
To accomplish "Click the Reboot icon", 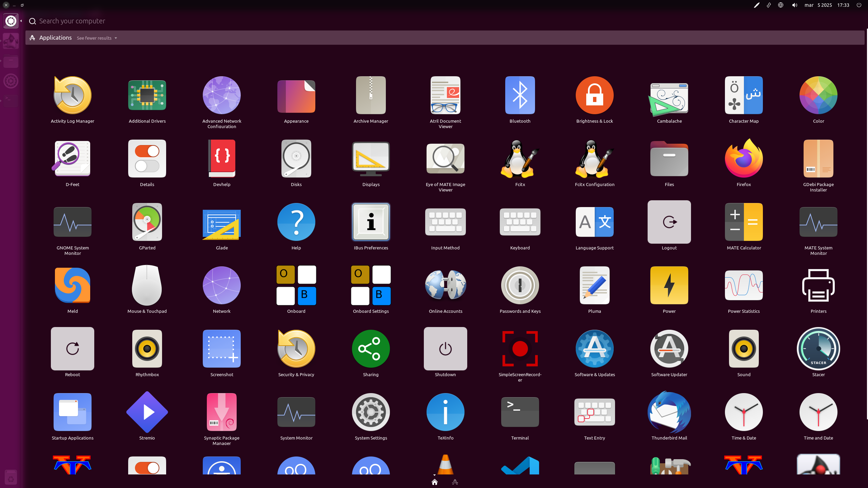I will pyautogui.click(x=72, y=349).
